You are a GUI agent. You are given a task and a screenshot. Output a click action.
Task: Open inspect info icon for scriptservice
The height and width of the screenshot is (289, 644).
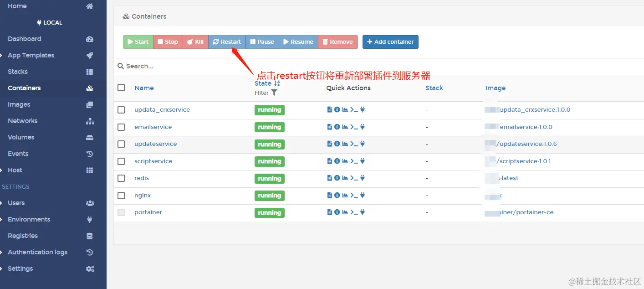pyautogui.click(x=337, y=161)
